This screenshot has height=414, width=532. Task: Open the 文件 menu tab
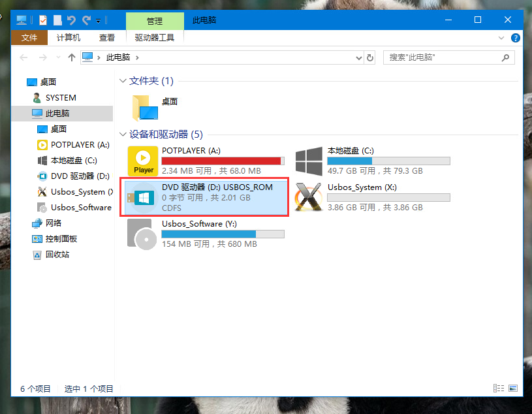29,38
